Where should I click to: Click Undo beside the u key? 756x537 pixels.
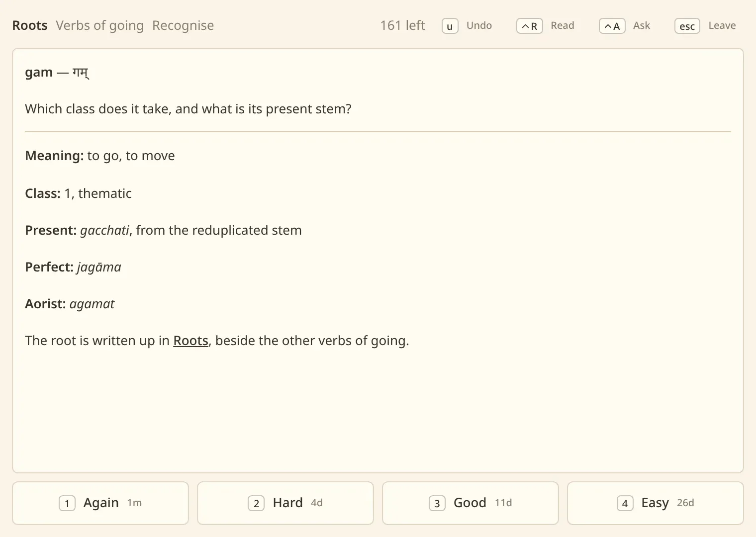(x=479, y=25)
